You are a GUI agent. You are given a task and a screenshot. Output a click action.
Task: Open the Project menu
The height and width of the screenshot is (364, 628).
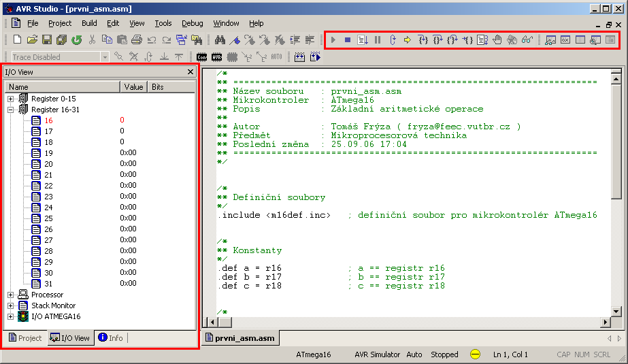60,23
